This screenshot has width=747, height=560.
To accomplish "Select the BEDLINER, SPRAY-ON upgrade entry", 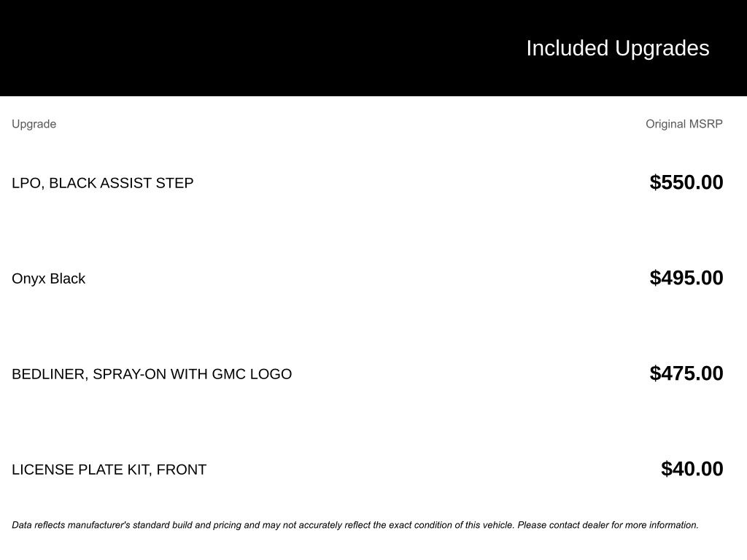I will point(151,374).
